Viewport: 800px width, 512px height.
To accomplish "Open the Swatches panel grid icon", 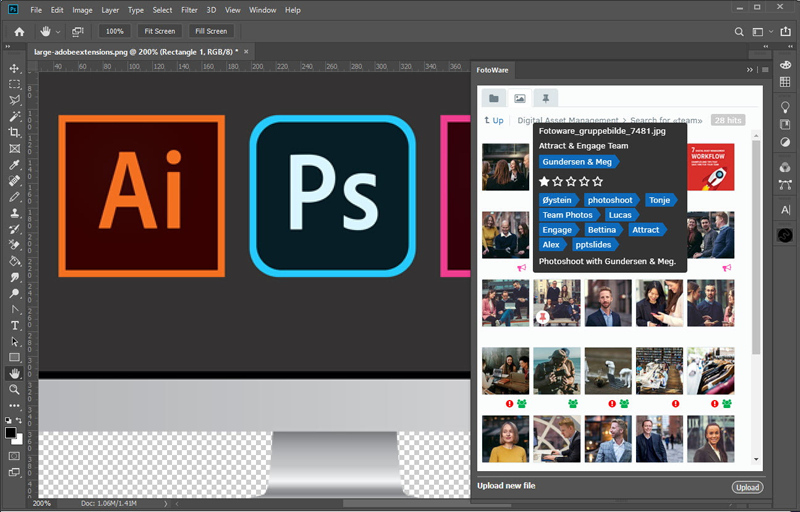I will [785, 82].
